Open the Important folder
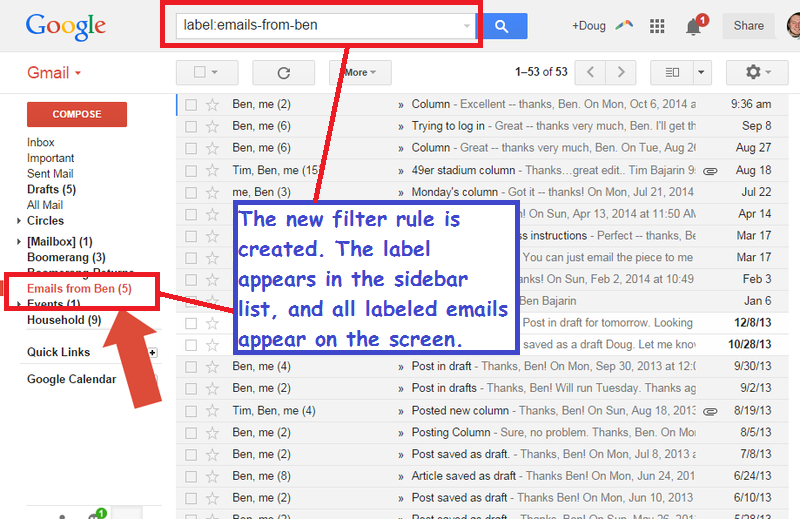This screenshot has height=519, width=800. 51,158
